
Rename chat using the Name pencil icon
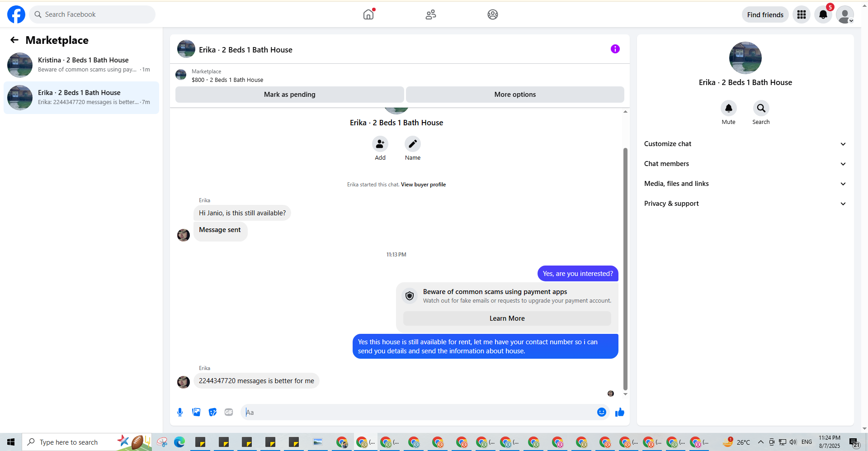(413, 144)
